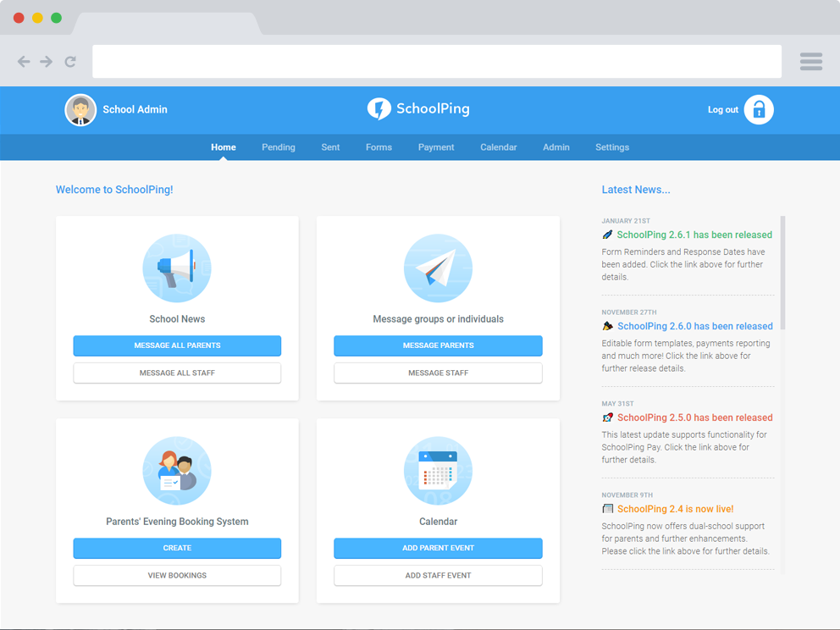Open the Calendar navigation tab
Image resolution: width=840 pixels, height=630 pixels.
tap(498, 147)
